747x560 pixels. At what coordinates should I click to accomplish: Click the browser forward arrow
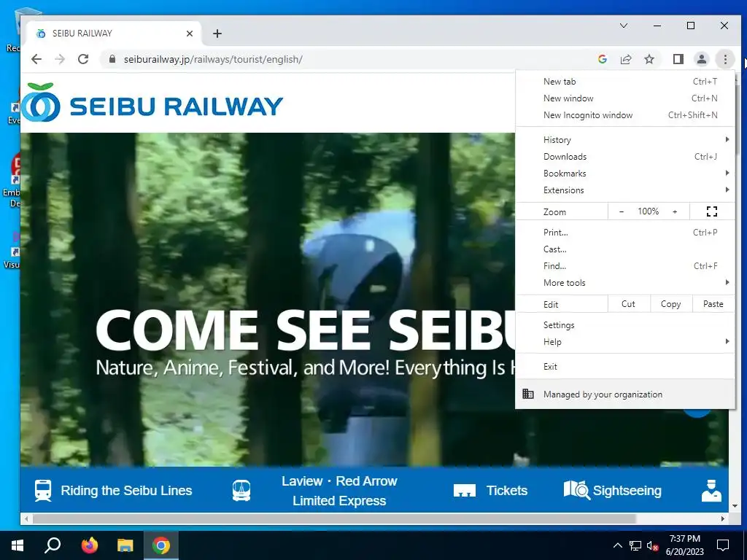point(60,59)
